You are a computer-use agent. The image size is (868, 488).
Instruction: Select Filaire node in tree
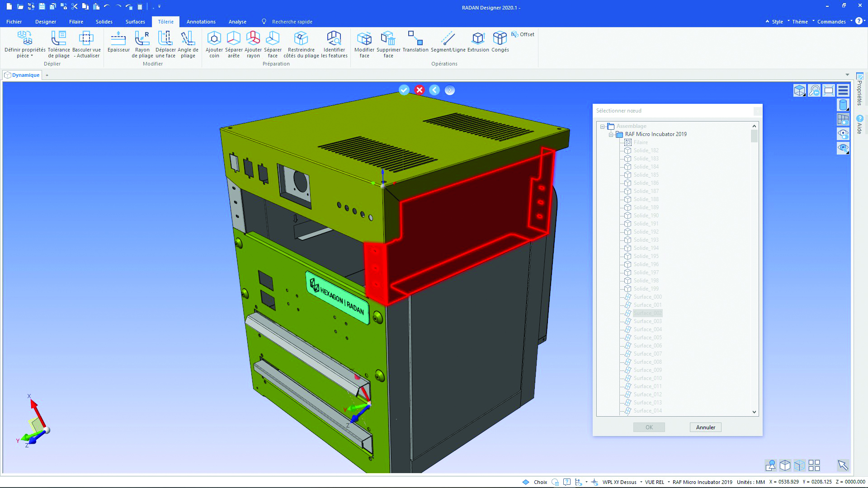point(641,142)
